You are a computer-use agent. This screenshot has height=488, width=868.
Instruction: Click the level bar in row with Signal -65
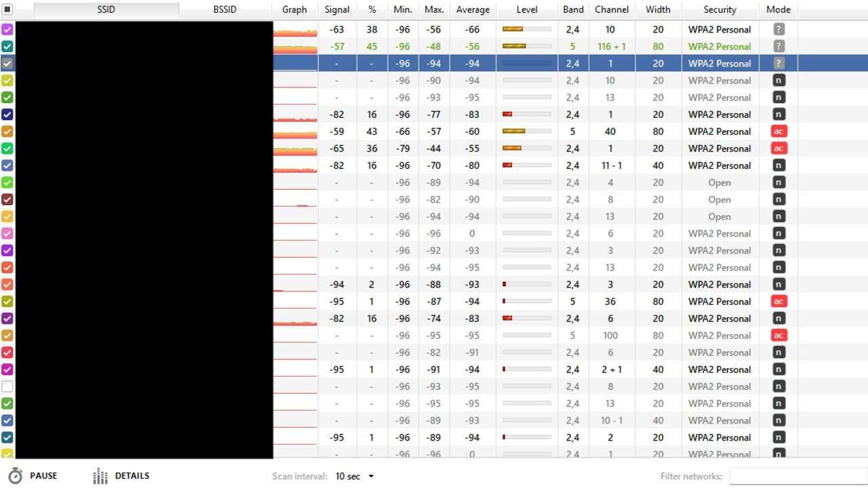(527, 148)
